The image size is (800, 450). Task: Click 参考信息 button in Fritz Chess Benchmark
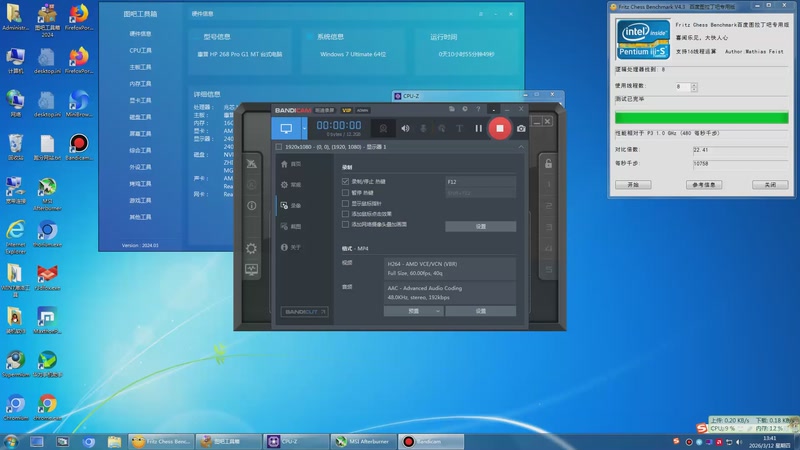click(x=704, y=185)
